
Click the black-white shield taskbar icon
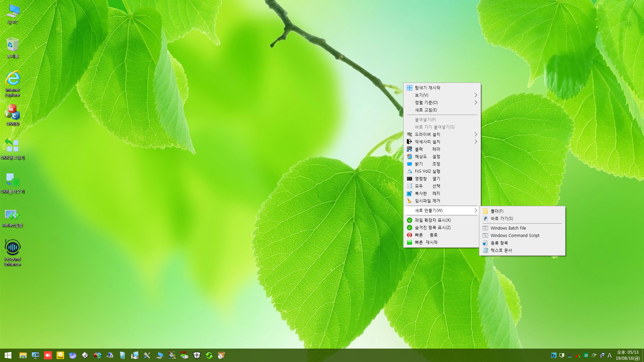pyautogui.click(x=197, y=355)
